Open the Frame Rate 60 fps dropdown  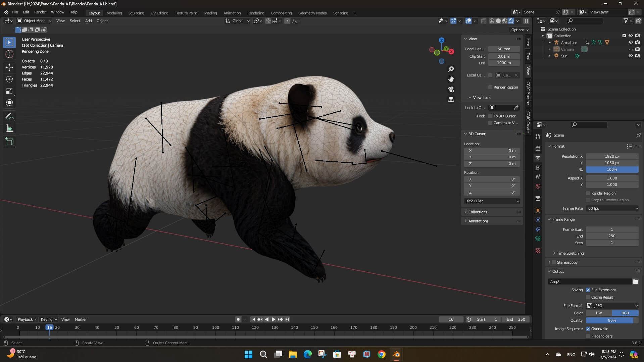[612, 208]
